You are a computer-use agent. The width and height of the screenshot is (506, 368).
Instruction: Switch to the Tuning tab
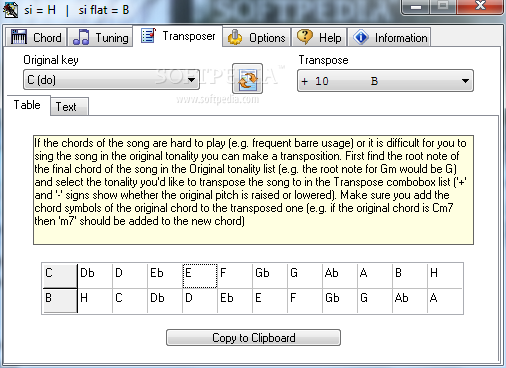pyautogui.click(x=101, y=37)
